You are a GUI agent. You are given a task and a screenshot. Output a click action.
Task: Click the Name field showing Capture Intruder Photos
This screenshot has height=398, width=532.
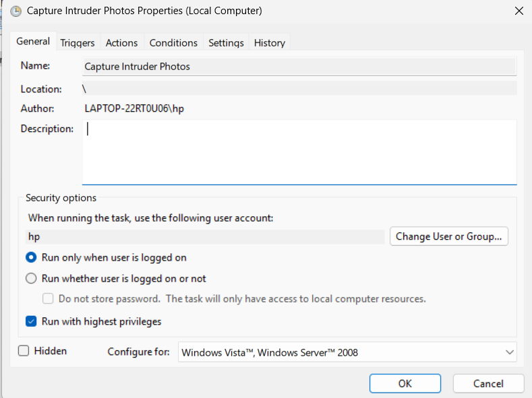[x=299, y=67]
